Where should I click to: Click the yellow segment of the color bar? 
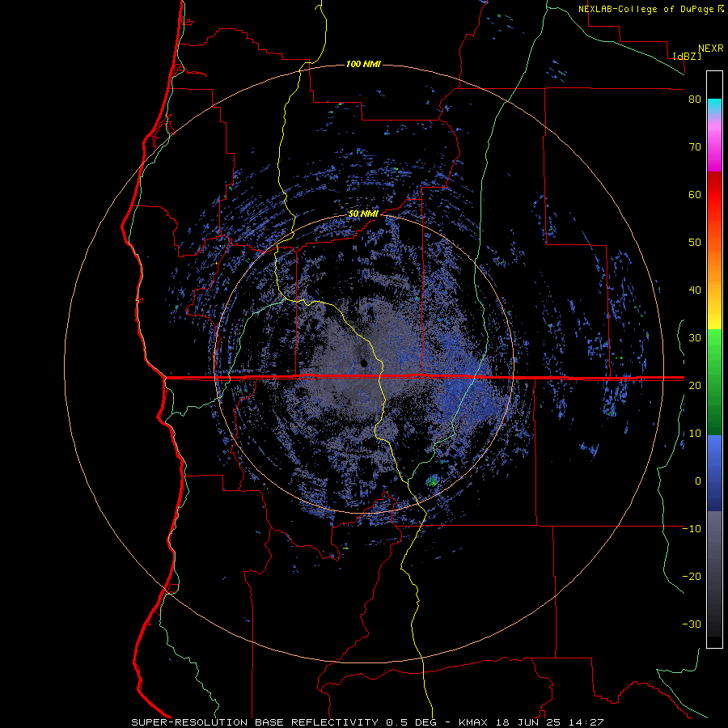(x=714, y=315)
